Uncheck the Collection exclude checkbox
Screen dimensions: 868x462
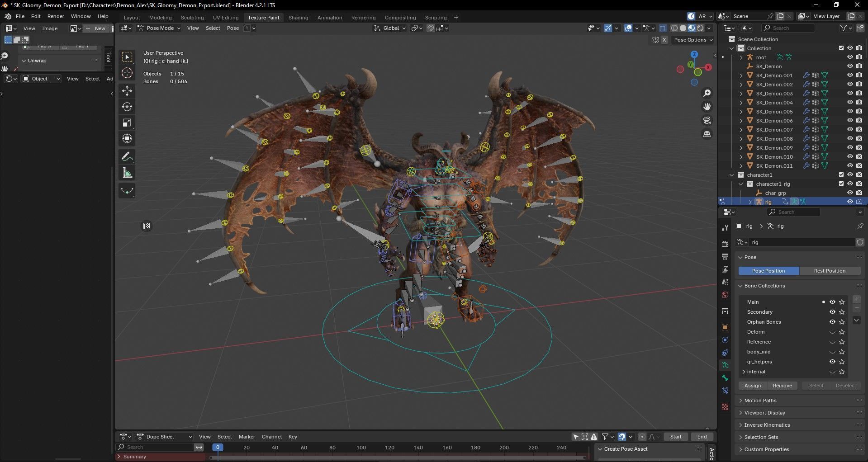pos(841,48)
